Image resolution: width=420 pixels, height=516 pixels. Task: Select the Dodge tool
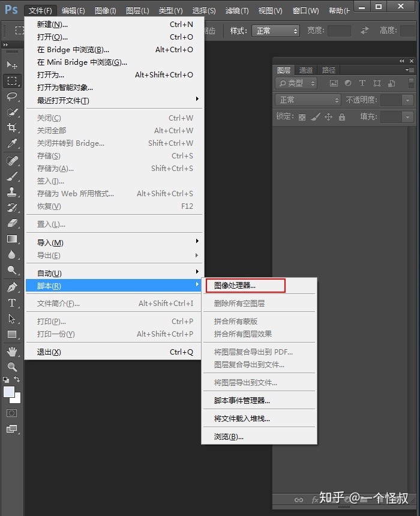tap(12, 270)
